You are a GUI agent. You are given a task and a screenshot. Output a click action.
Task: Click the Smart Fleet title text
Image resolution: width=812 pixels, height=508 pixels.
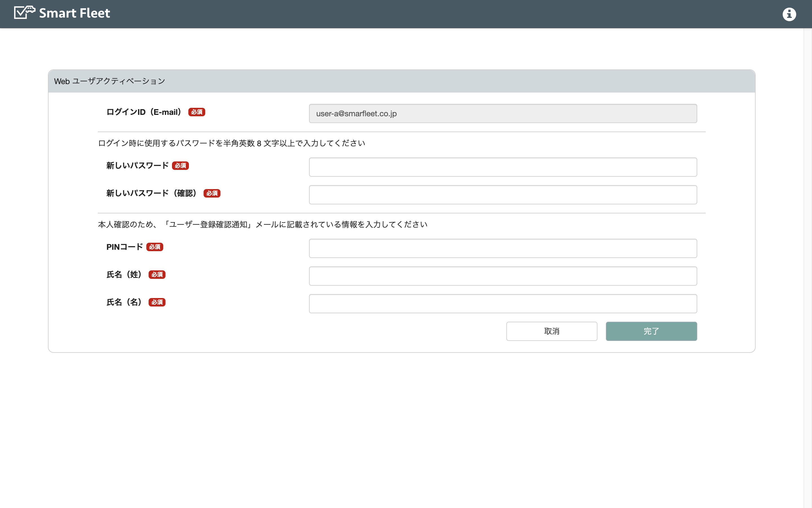[x=74, y=13]
